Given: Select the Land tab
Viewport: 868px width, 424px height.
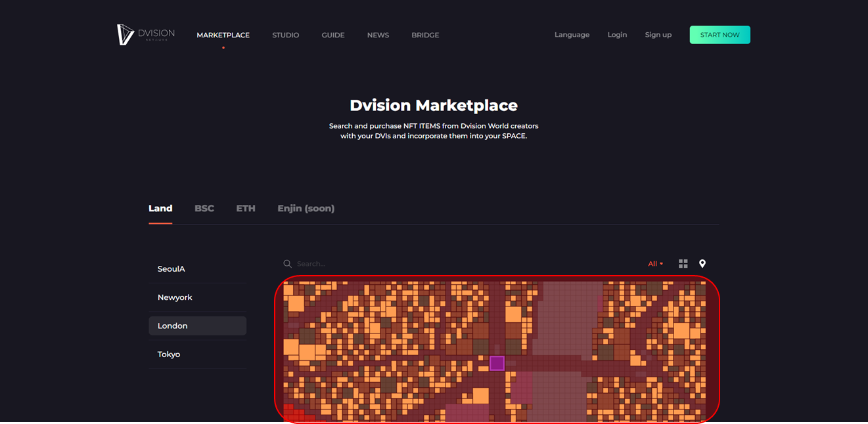Looking at the screenshot, I should (x=160, y=208).
